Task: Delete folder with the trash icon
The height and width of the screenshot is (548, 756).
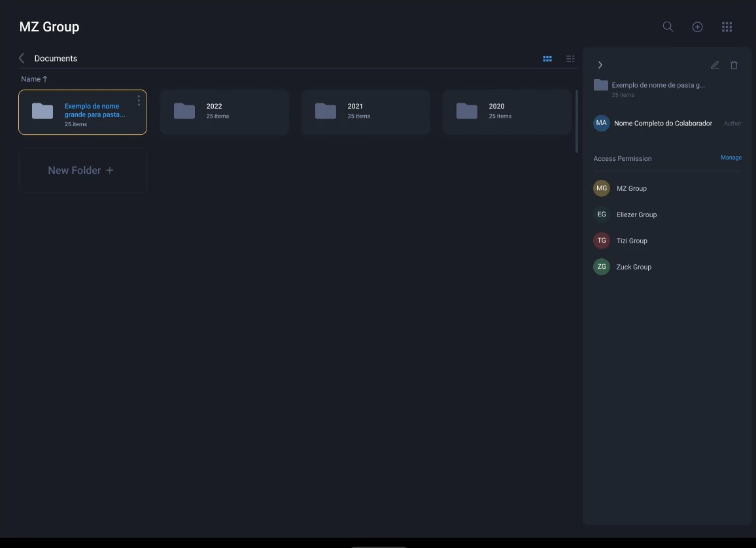Action: coord(734,65)
